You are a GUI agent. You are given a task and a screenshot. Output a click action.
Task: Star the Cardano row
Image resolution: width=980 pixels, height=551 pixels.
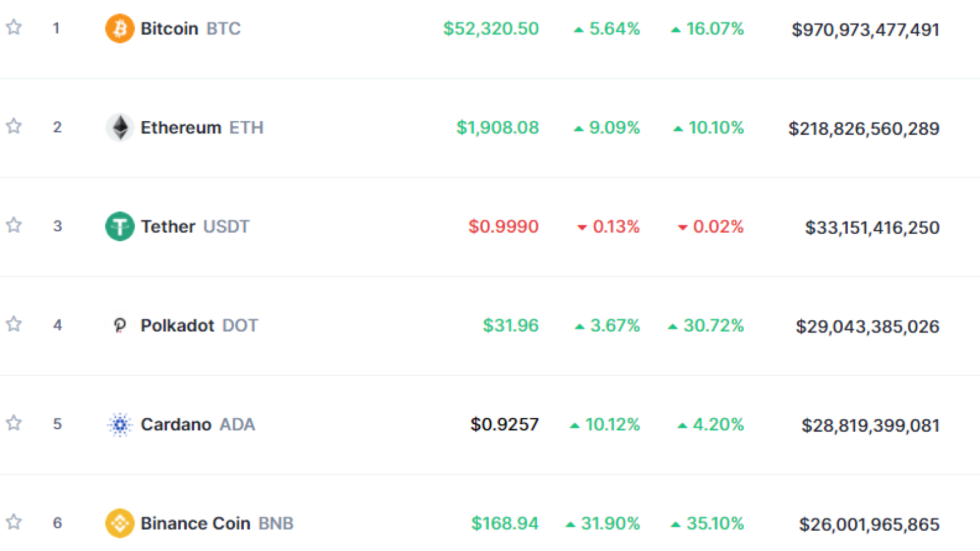pos(14,423)
